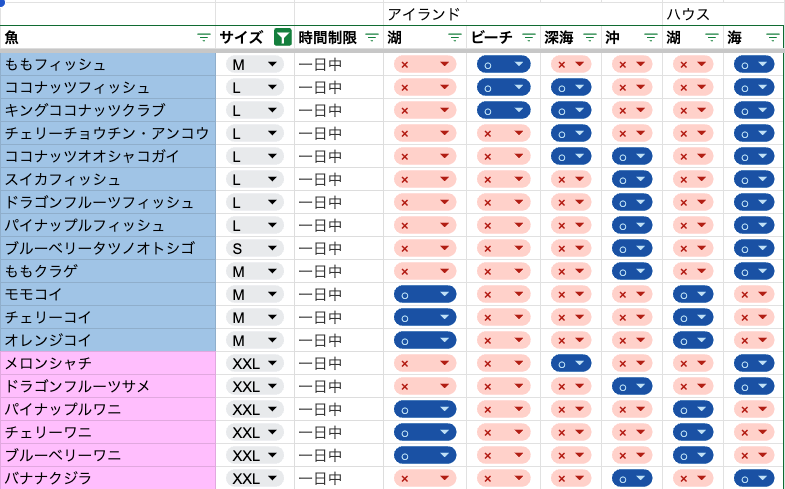Screen dimensions: 785x489
Task: Select the ココナッツフィッシュ cell
Action: pyautogui.click(x=108, y=88)
